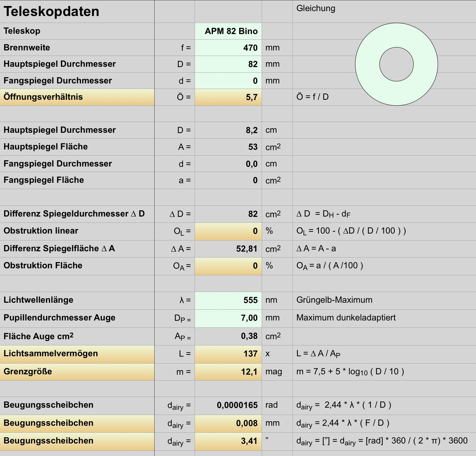476x456 pixels.
Task: Click the Obstruktion Fläche label cell
Action: point(77,266)
